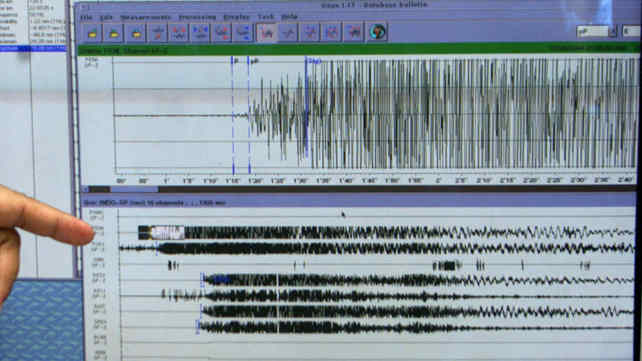Select the trace with white highlighted segment
This screenshot has height=361, width=642.
385,232
